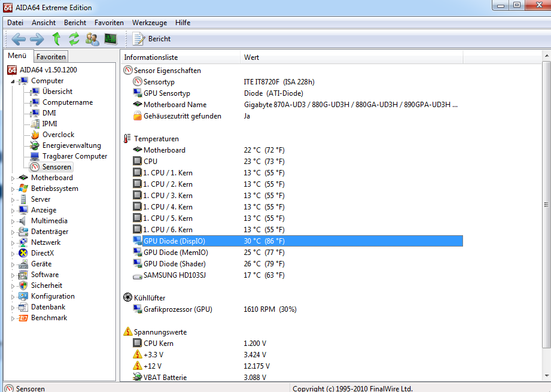Open the Datei menu

pos(15,23)
